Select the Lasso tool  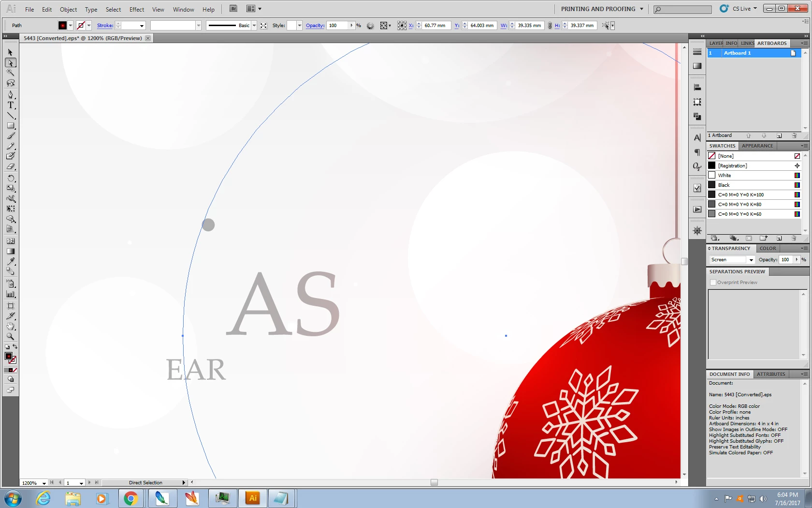(10, 83)
